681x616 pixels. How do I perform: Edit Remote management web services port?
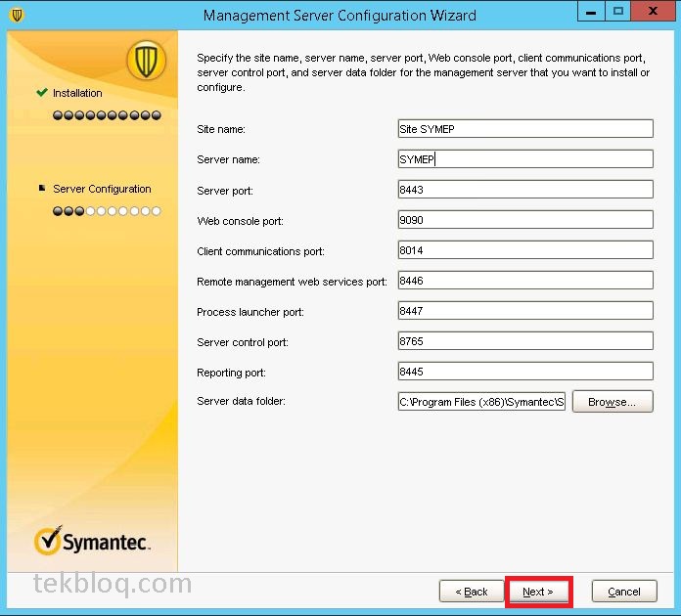click(x=525, y=281)
